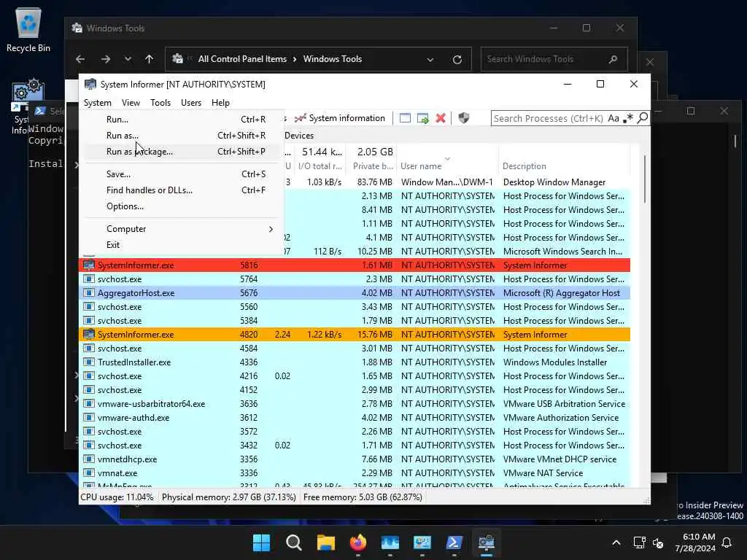Choose Exit in the System menu
747x560 pixels.
pos(182,245)
